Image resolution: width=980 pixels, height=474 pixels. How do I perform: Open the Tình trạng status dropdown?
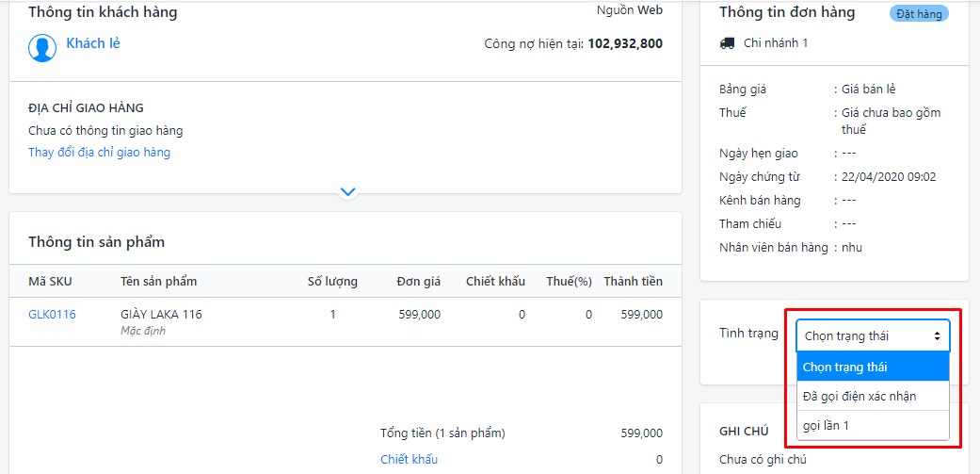pos(873,335)
